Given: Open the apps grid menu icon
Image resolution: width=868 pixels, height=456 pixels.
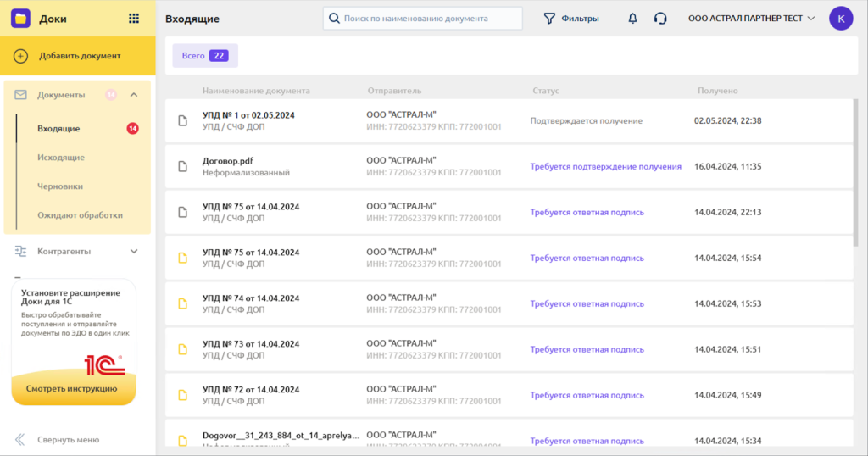Looking at the screenshot, I should pos(133,19).
